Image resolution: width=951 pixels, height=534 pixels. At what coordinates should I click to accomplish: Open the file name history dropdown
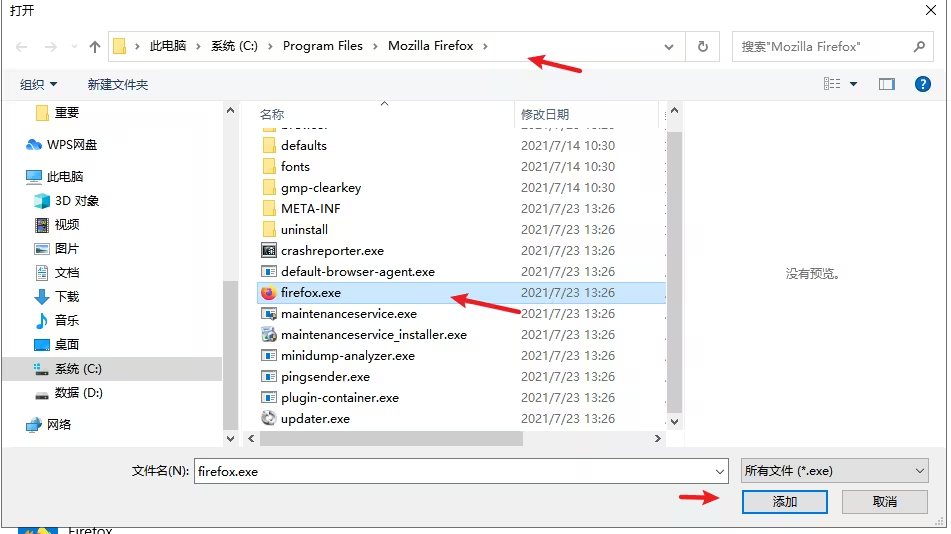click(720, 471)
